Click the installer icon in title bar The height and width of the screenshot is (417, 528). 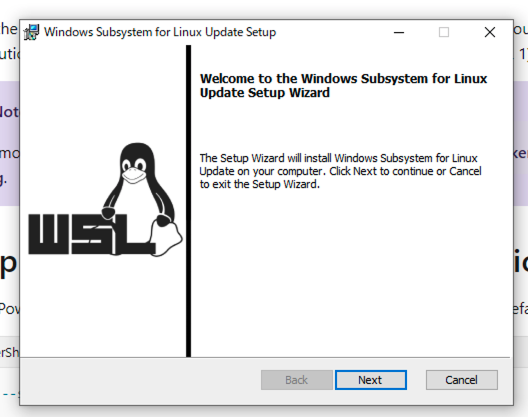tap(32, 32)
